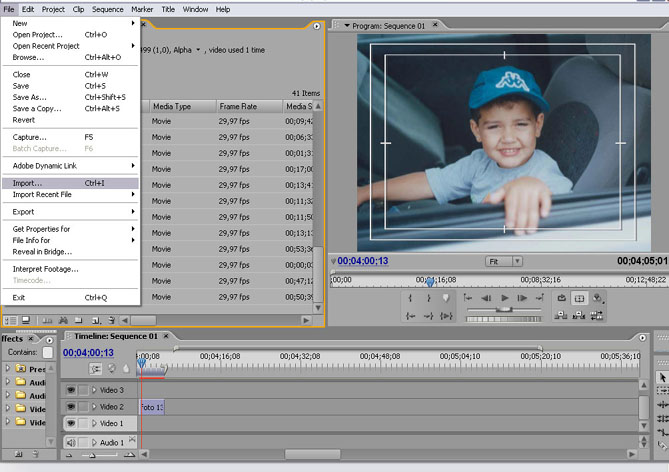Image resolution: width=669 pixels, height=472 pixels.
Task: Expand the Video 1 track triangle
Action: click(x=95, y=424)
